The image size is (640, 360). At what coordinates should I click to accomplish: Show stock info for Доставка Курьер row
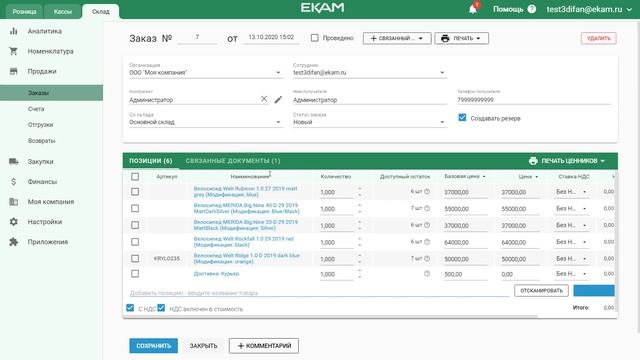click(427, 274)
